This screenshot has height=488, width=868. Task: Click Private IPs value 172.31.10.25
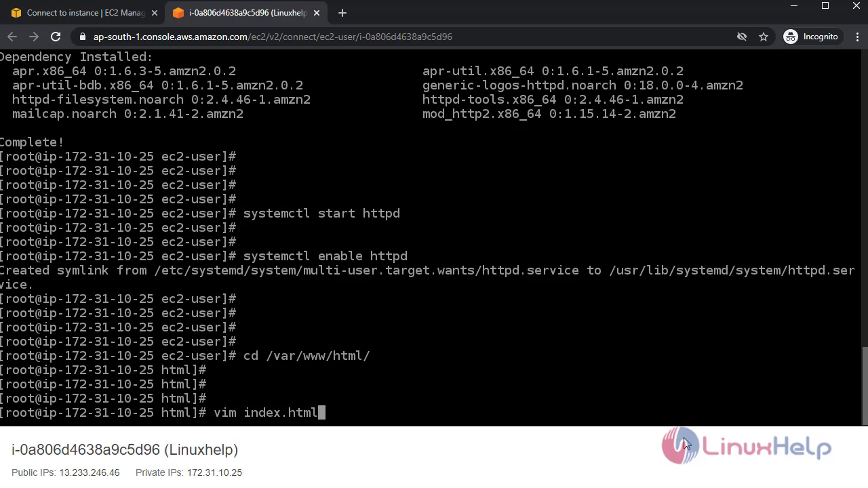[x=214, y=472]
